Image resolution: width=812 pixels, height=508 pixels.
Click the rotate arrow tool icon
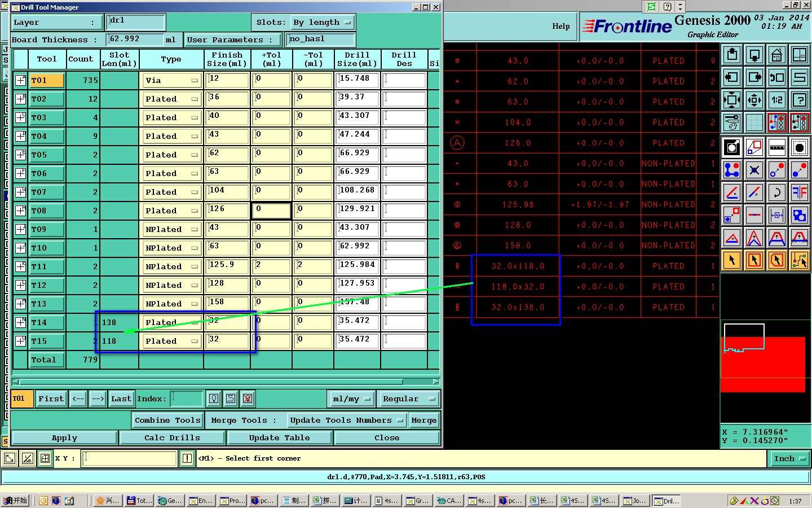click(x=777, y=192)
